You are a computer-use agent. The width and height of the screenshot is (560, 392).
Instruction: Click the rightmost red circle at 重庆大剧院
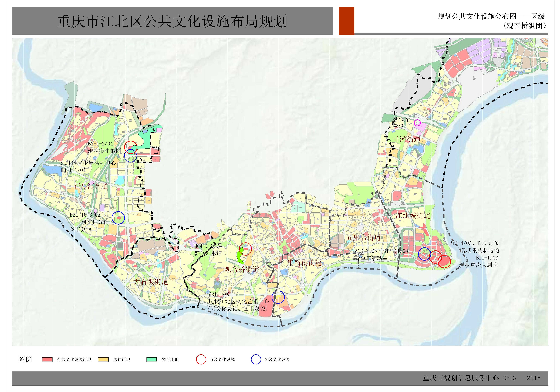(444, 262)
